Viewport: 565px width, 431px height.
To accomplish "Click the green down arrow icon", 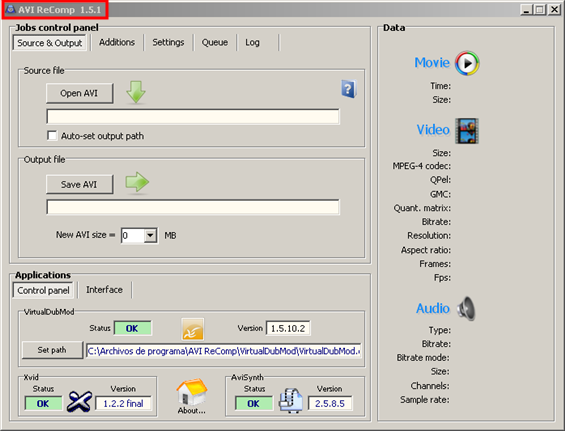I will click(x=136, y=92).
